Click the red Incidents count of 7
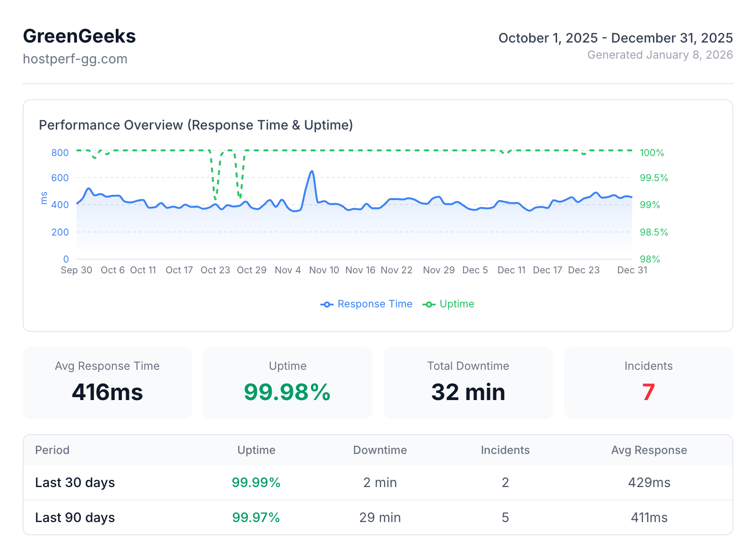This screenshot has width=756, height=558. (648, 392)
